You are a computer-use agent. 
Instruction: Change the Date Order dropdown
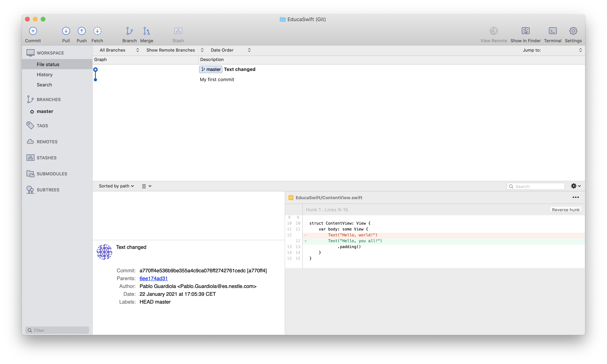pyautogui.click(x=231, y=50)
